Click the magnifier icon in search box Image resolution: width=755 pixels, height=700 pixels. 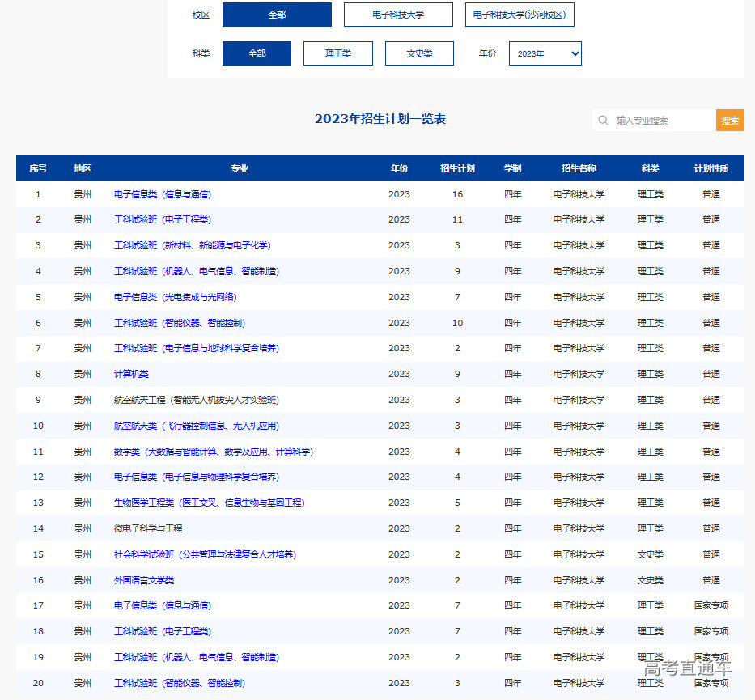pos(603,121)
